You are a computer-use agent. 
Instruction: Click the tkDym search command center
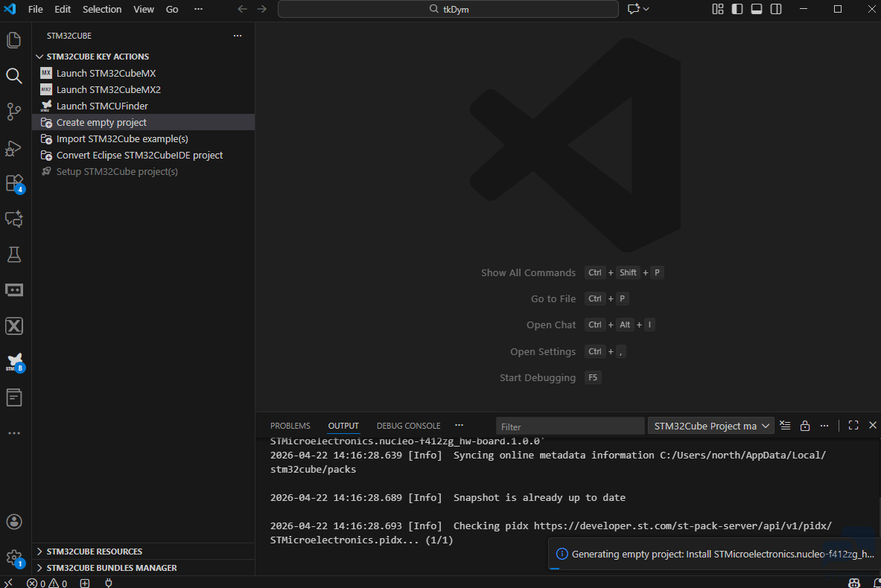coord(448,9)
